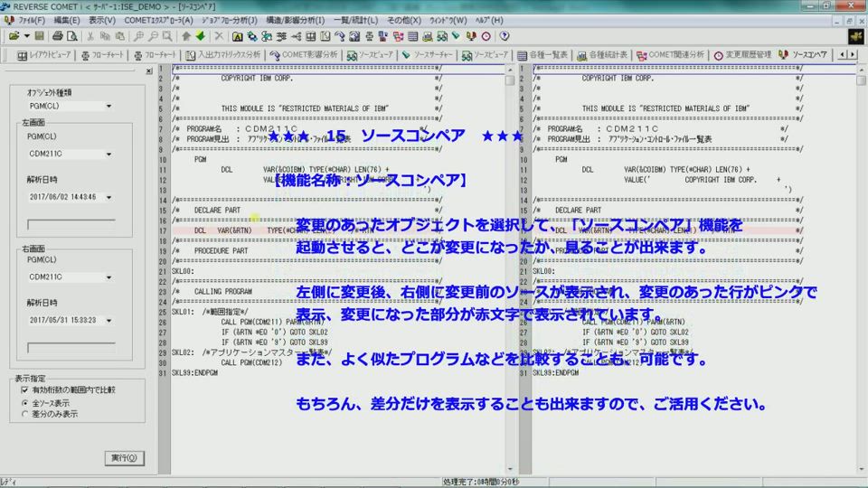Click the print preview toolbar icon
Screen dimensions: 868x488
[72, 36]
